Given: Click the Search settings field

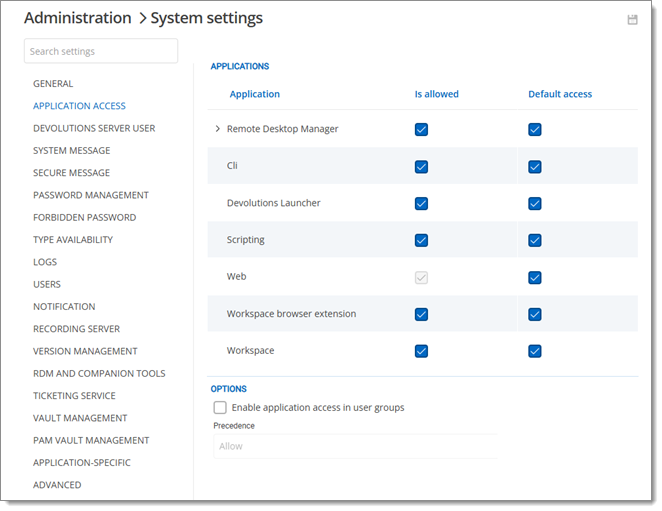Looking at the screenshot, I should pyautogui.click(x=101, y=51).
